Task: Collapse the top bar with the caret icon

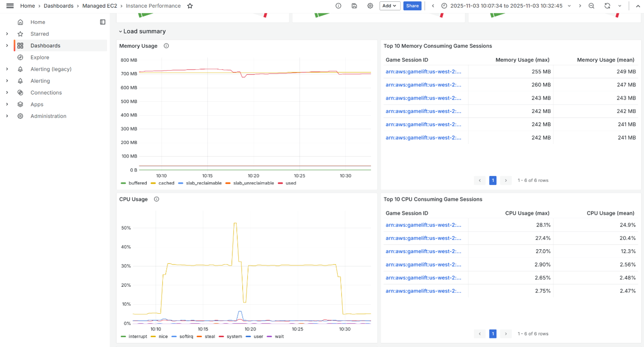Action: pos(638,6)
